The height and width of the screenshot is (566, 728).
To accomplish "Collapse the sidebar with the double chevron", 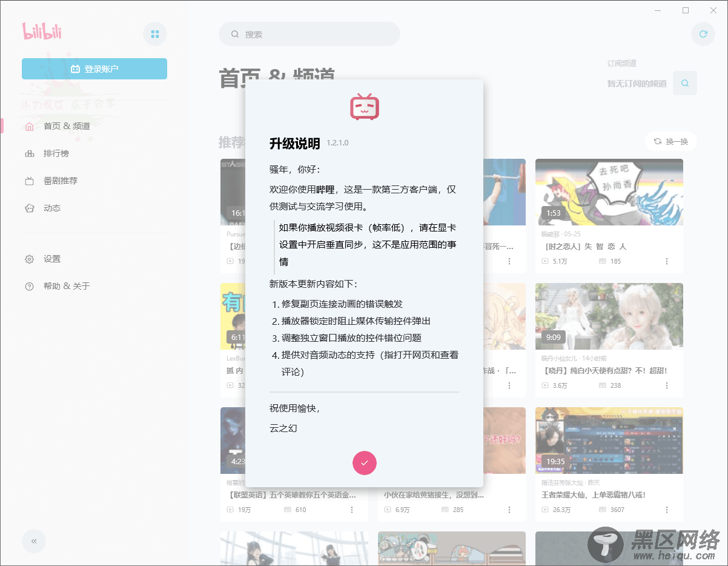I will click(x=34, y=541).
